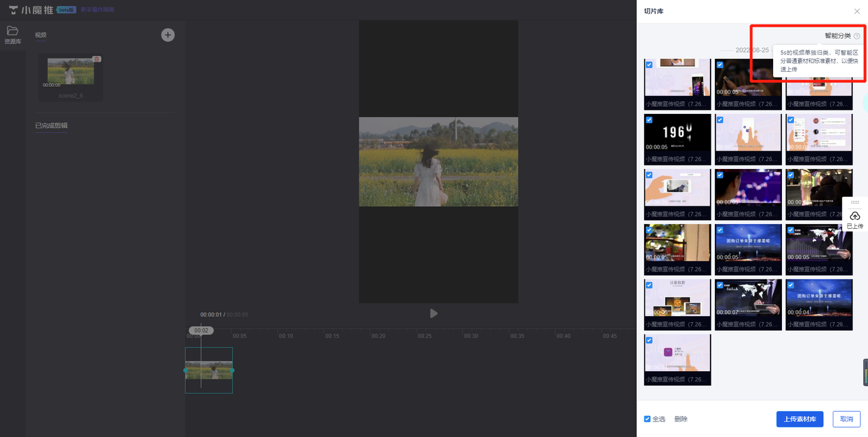Click the red delete icon on scene2_6
Viewport: 868px width, 437px height.
97,59
